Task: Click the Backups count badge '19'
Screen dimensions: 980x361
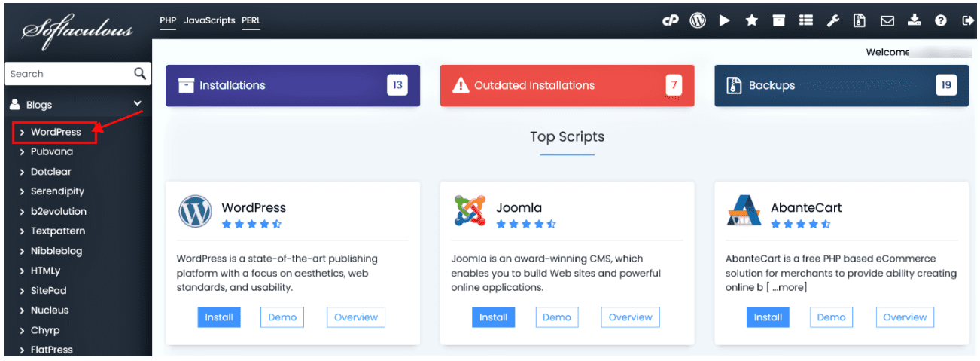Action: pyautogui.click(x=946, y=85)
